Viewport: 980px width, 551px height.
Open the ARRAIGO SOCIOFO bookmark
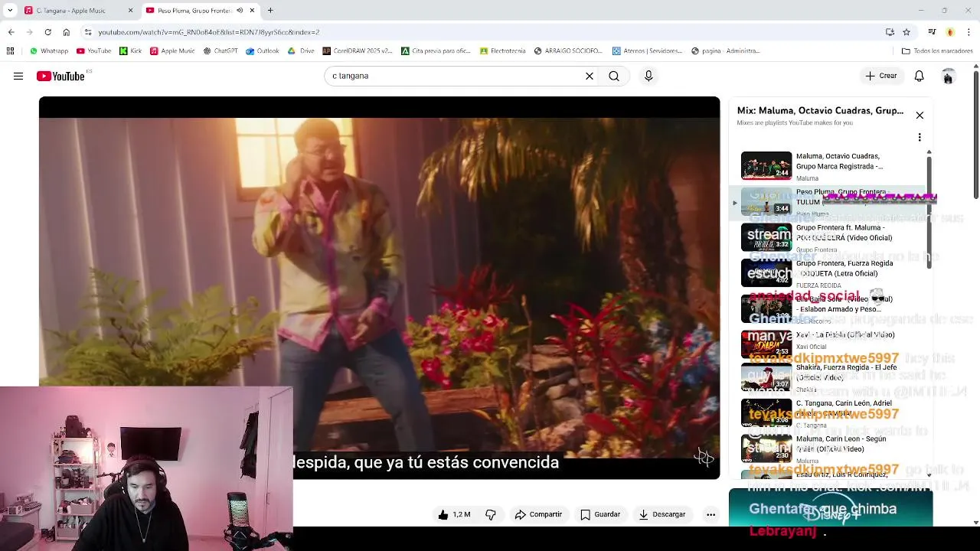pos(569,51)
